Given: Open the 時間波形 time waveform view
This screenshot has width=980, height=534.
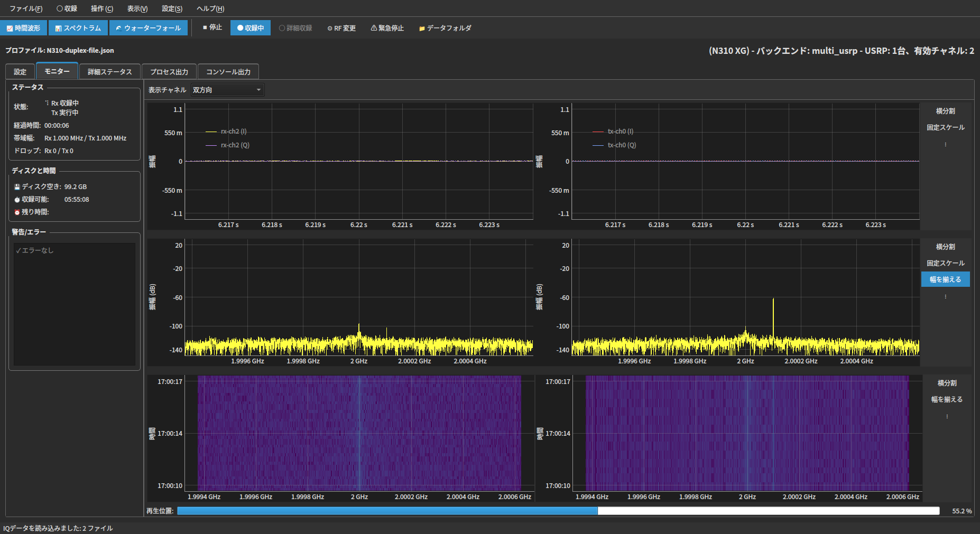Looking at the screenshot, I should point(24,28).
